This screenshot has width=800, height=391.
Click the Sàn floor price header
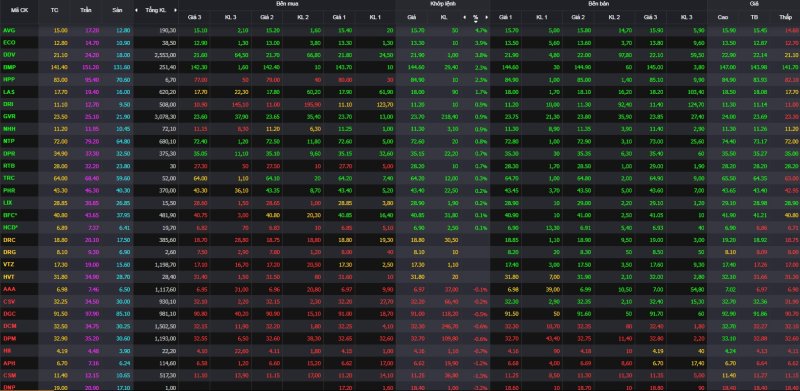coord(117,10)
